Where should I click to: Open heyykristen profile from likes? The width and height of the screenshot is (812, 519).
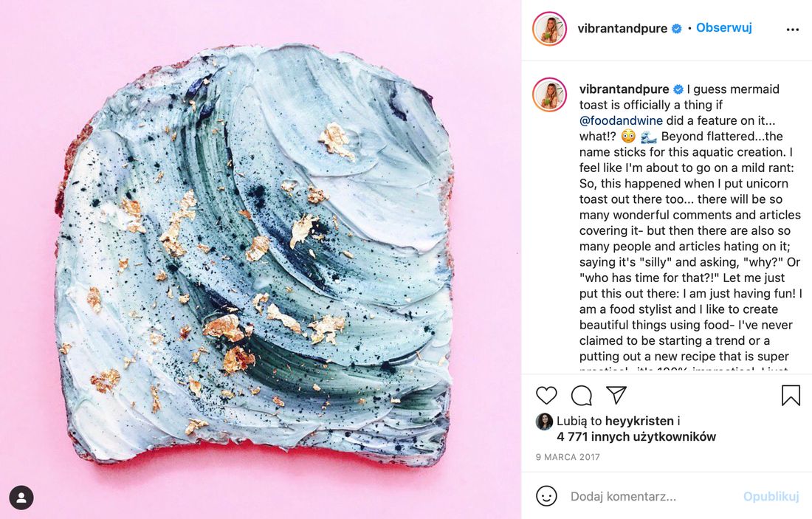(639, 421)
